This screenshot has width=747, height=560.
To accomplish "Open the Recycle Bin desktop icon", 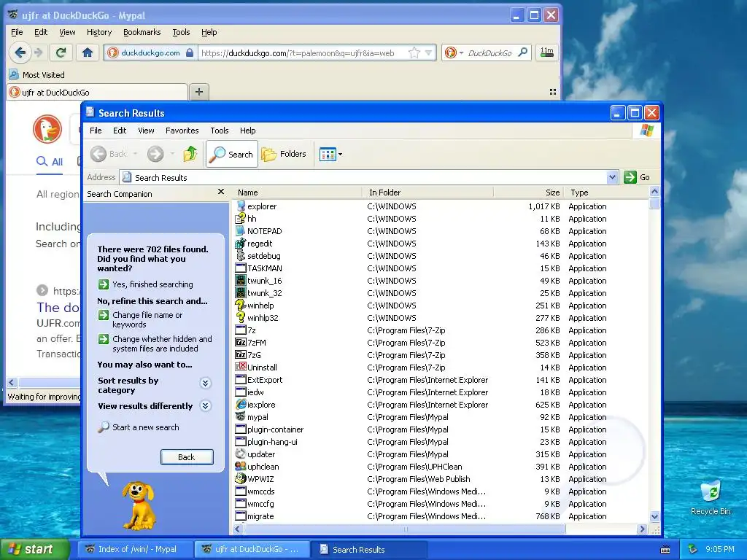I will [711, 497].
